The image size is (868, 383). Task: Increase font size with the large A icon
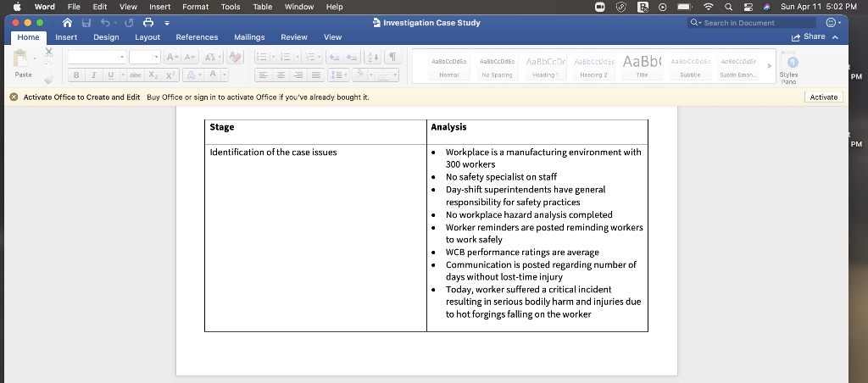[171, 57]
